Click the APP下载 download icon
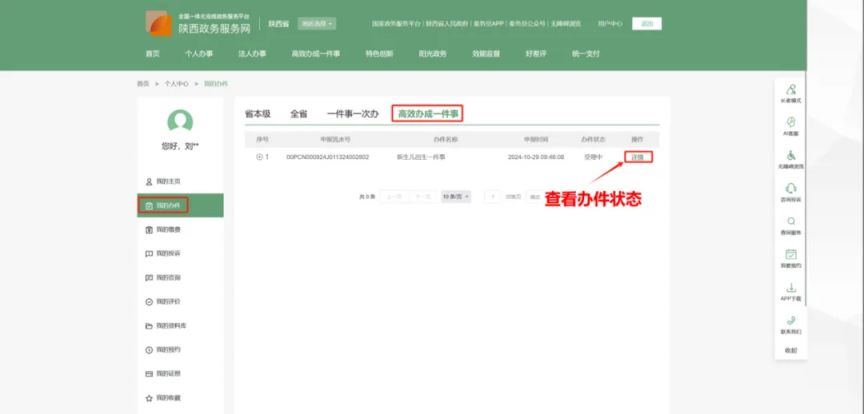Image resolution: width=864 pixels, height=414 pixels. coord(791,287)
